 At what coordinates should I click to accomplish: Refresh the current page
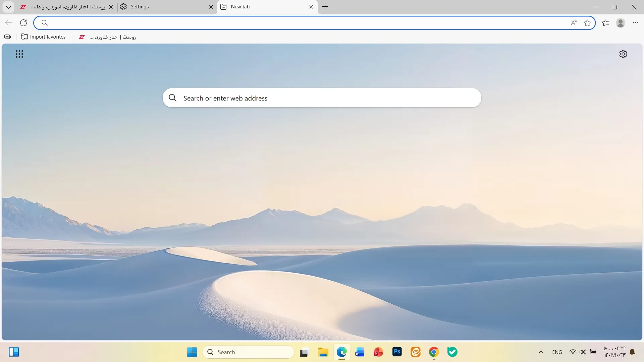pos(23,22)
